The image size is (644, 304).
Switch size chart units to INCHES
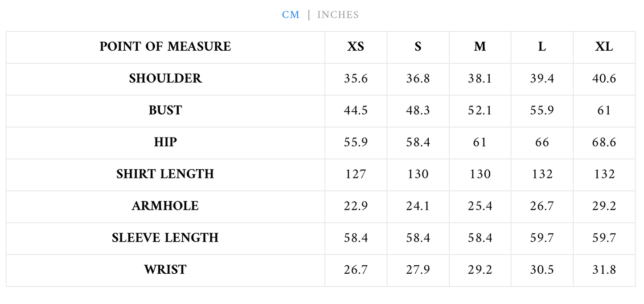click(338, 15)
